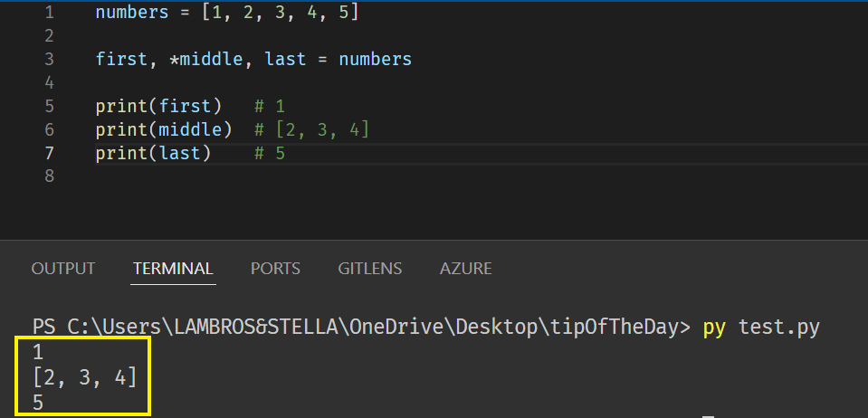Show the GITLENS panel tab
The width and height of the screenshot is (868, 418).
[369, 269]
